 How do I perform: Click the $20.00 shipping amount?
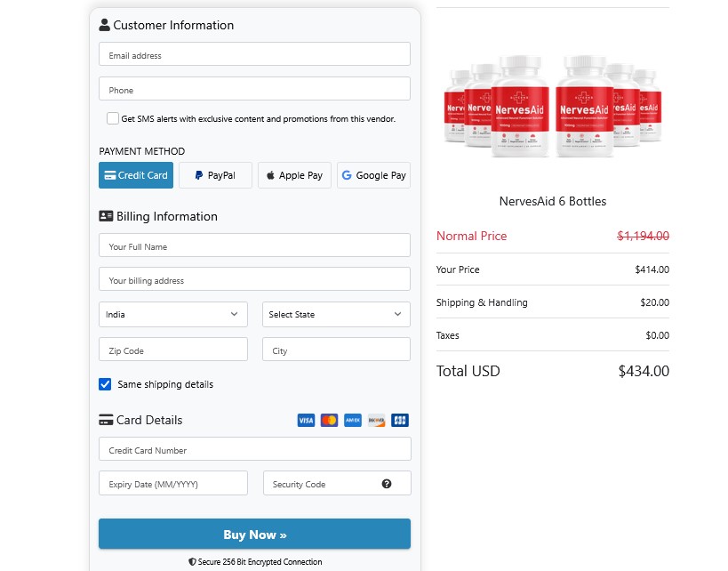[x=654, y=302]
